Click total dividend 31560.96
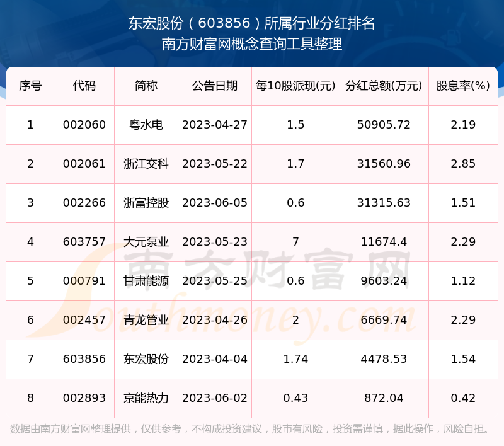This screenshot has width=504, height=446. [384, 164]
